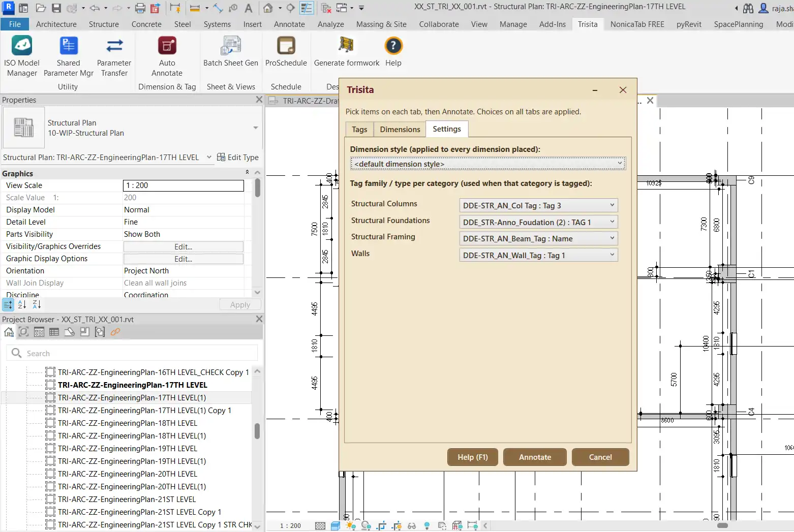
Task: Open Structural Foundations tag type dropdown
Action: [538, 222]
